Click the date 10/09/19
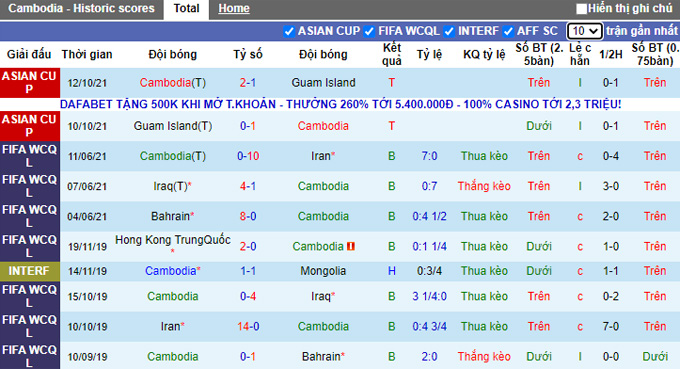The image size is (680, 369). [87, 357]
